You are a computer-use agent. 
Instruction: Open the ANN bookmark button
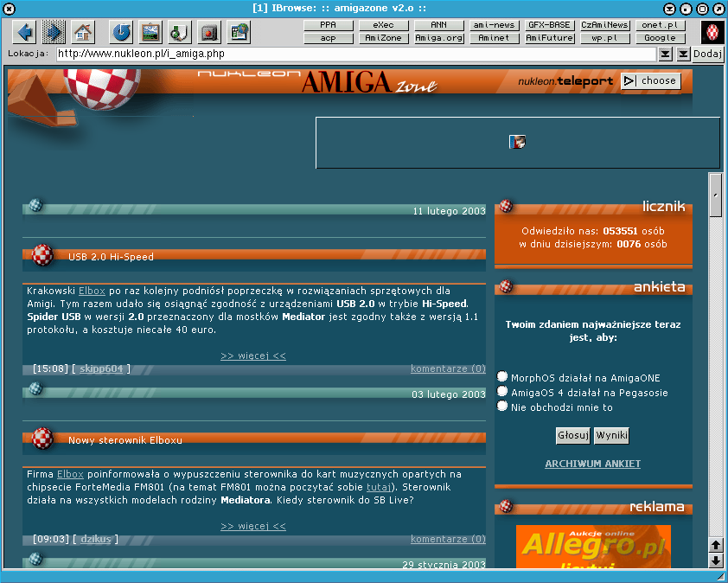438,25
